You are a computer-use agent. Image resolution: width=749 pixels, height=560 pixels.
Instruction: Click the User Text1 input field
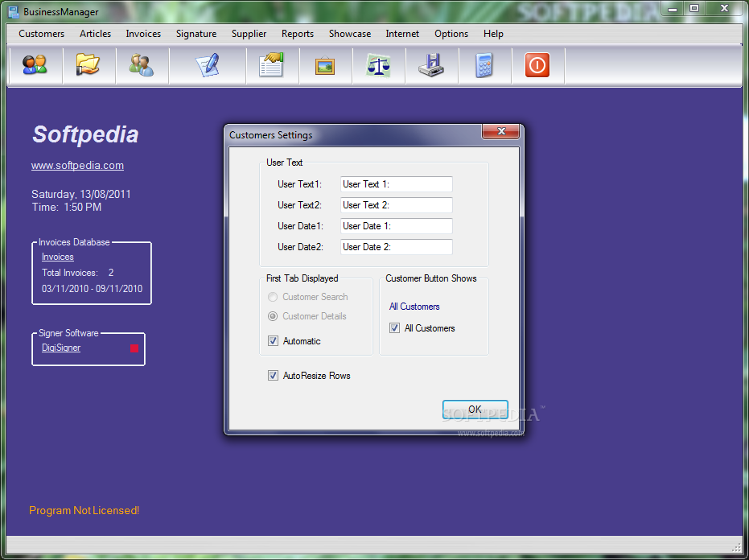click(397, 184)
